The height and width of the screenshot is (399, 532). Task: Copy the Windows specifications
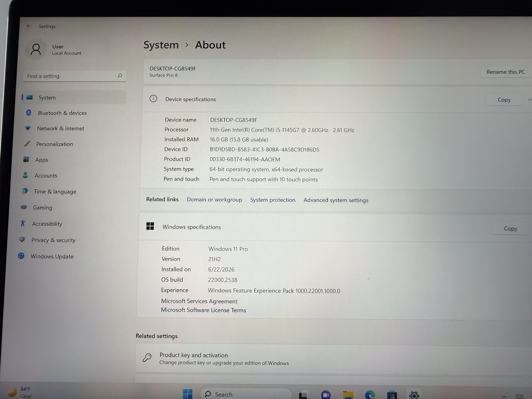(510, 229)
